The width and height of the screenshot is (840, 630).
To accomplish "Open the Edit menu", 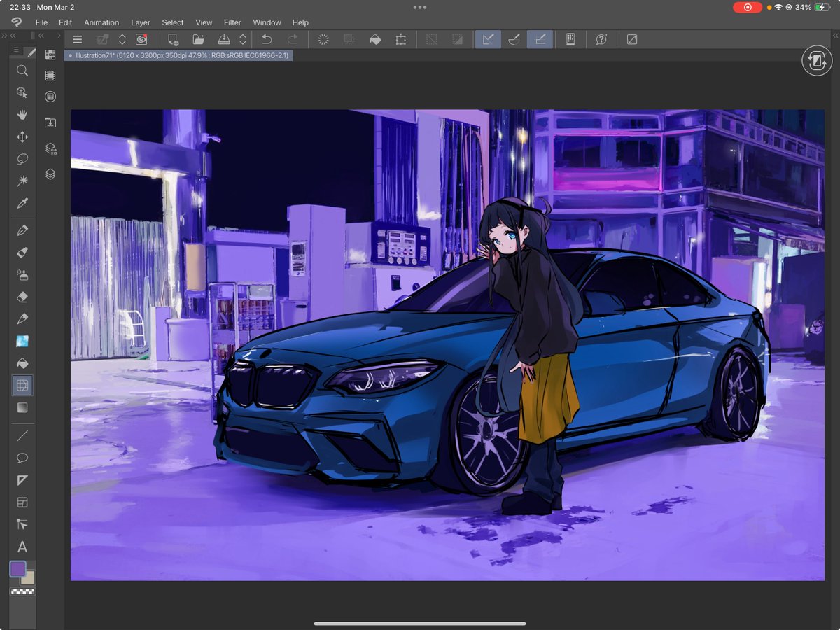I will (65, 22).
